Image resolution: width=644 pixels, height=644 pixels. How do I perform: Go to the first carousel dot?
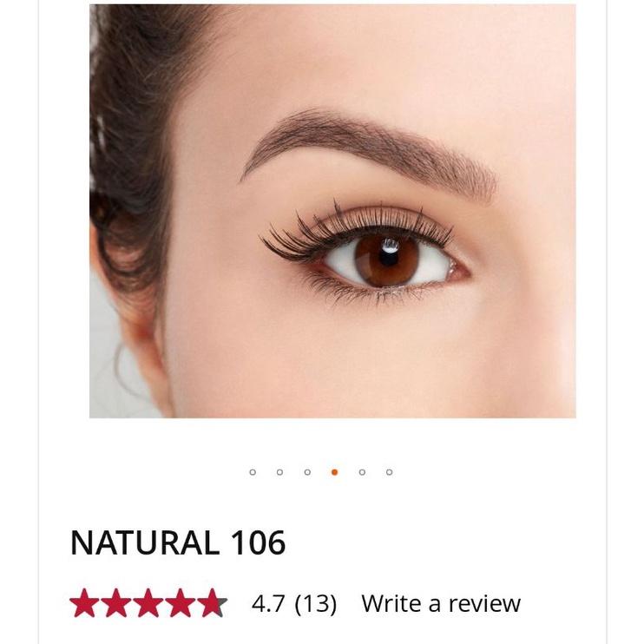click(x=253, y=472)
